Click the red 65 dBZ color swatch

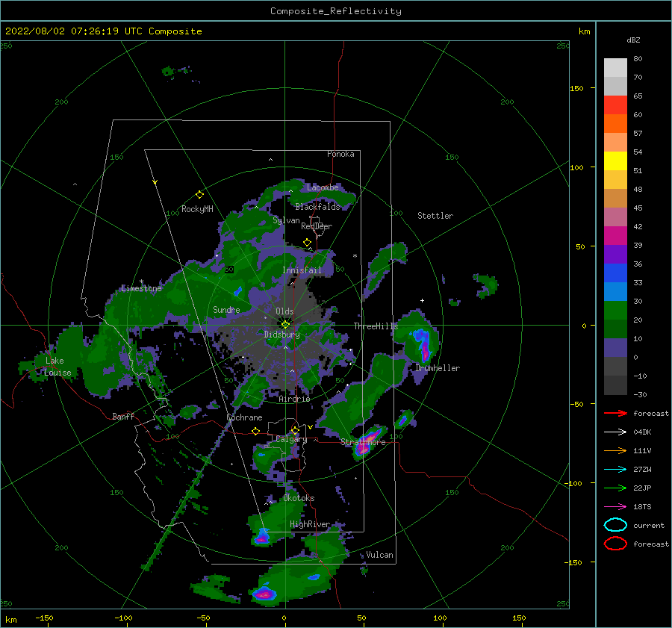[615, 105]
